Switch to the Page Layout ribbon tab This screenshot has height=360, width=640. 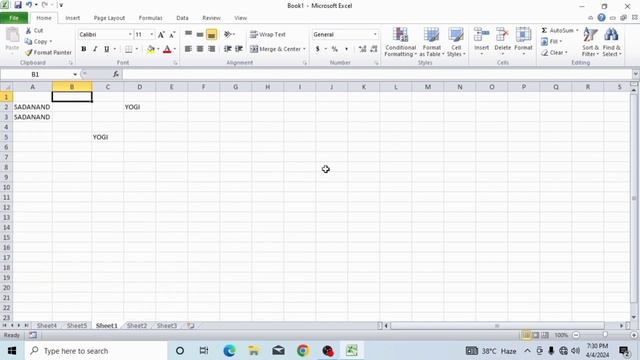pos(109,18)
